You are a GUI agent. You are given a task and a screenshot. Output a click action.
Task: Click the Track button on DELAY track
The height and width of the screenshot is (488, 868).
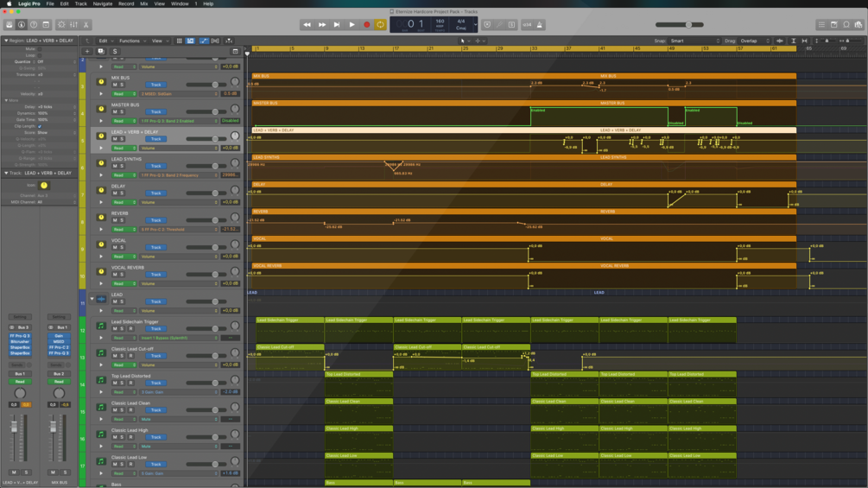pyautogui.click(x=156, y=193)
